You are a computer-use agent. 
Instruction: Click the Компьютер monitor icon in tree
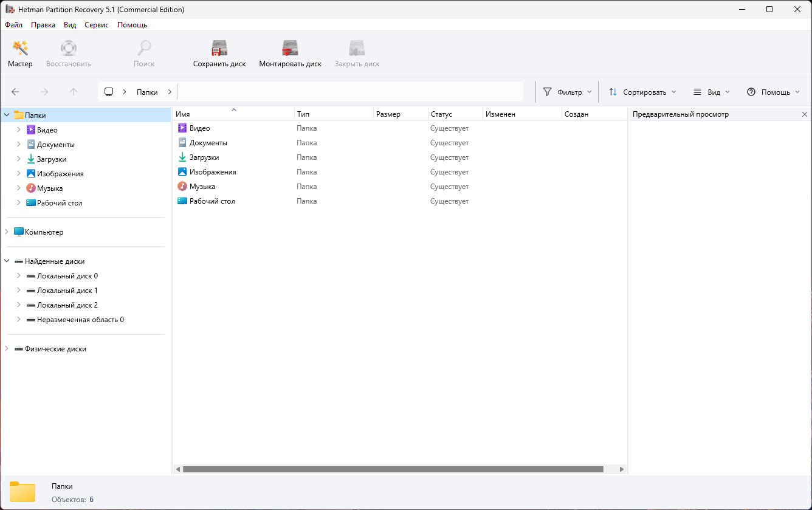click(x=19, y=232)
